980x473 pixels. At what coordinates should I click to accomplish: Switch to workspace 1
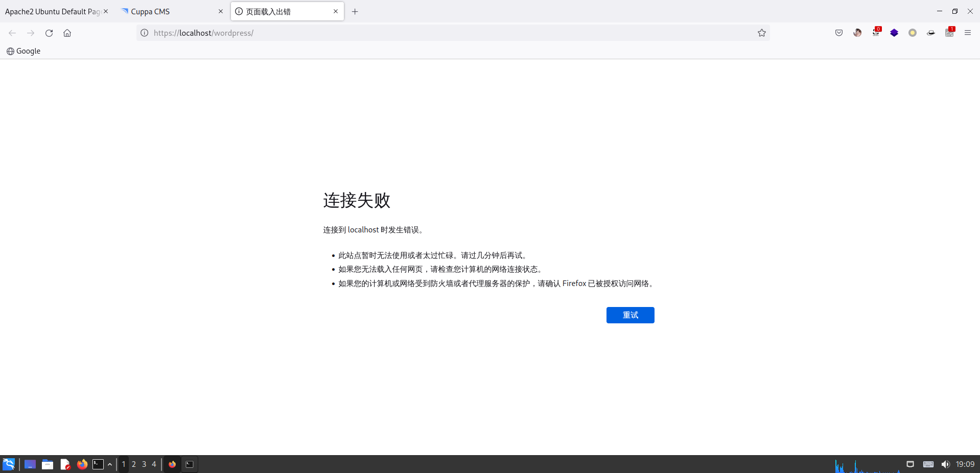pos(124,464)
